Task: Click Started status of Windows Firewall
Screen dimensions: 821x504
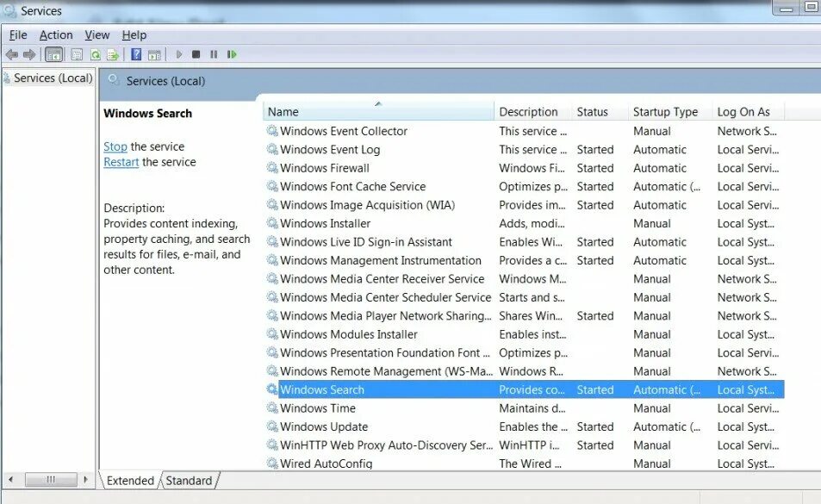Action: pos(594,167)
